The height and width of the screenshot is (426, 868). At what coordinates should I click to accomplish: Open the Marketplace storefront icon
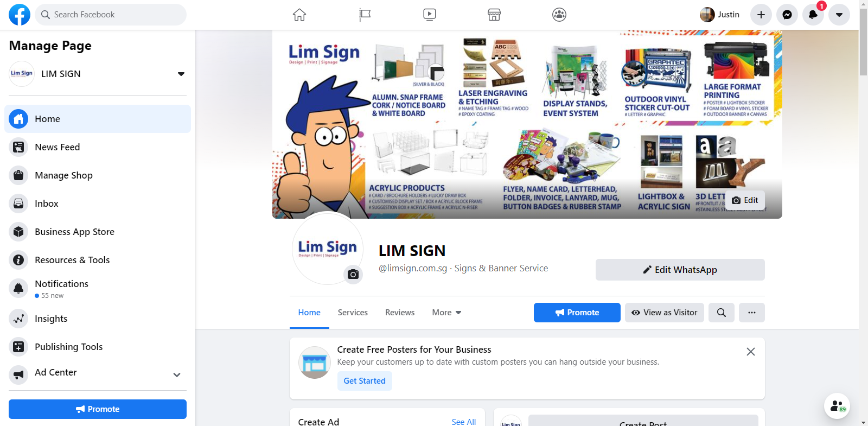click(x=494, y=15)
